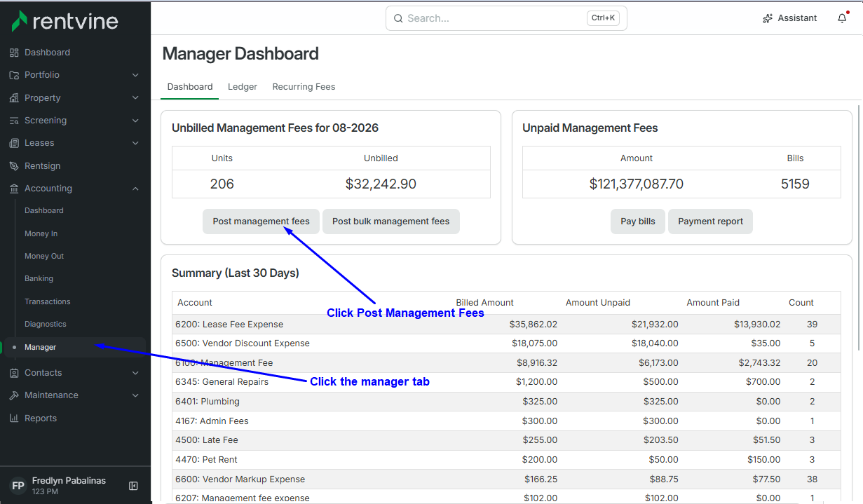This screenshot has width=863, height=504.
Task: Open the Assistant sparkle icon
Action: tap(768, 18)
